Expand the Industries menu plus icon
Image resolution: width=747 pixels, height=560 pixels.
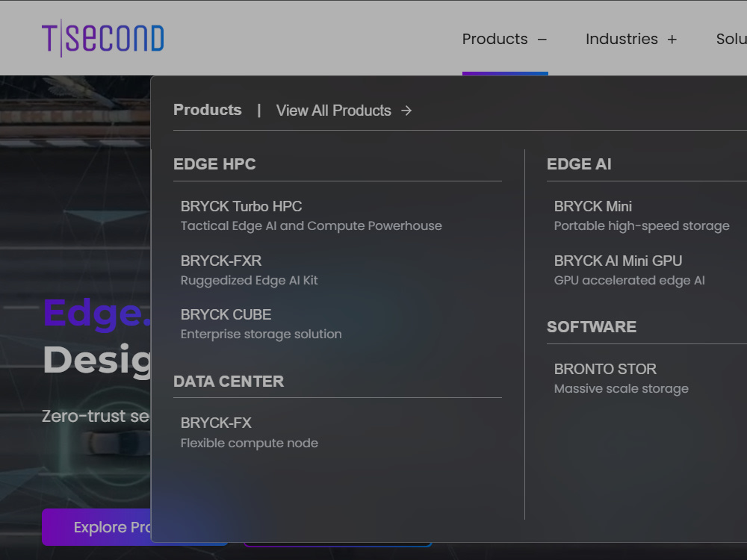[x=672, y=40]
